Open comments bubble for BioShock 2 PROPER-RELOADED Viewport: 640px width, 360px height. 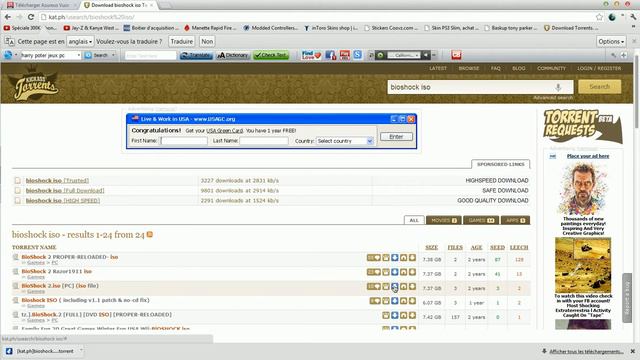374,258
